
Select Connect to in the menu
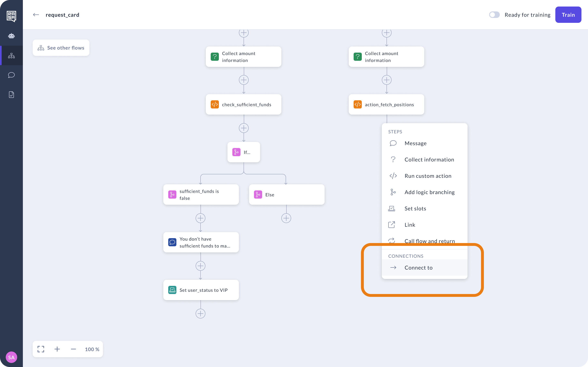pyautogui.click(x=418, y=268)
